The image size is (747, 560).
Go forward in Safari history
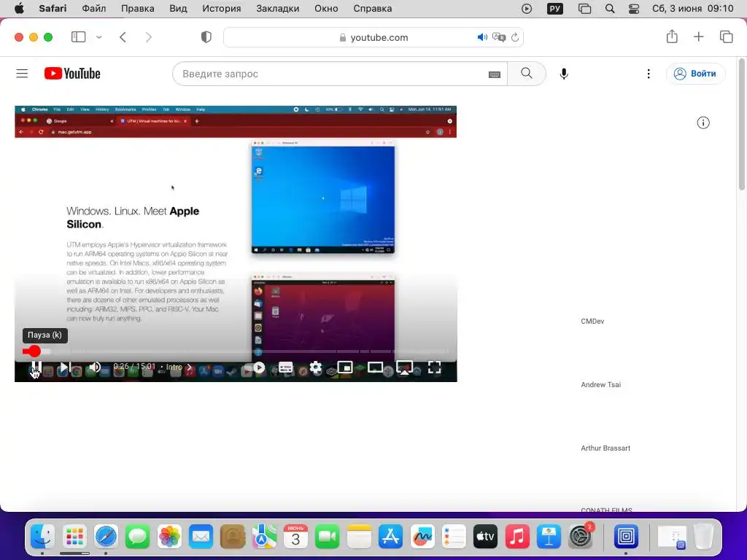[x=149, y=37]
